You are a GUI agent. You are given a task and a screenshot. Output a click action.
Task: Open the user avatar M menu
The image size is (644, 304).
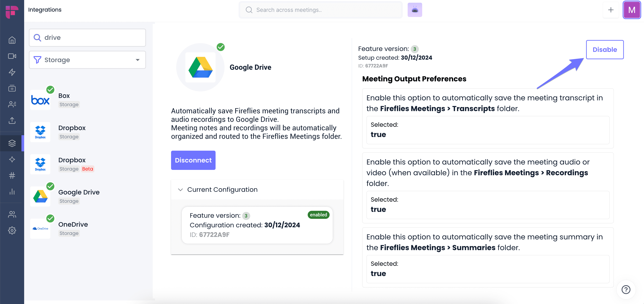[x=631, y=10]
